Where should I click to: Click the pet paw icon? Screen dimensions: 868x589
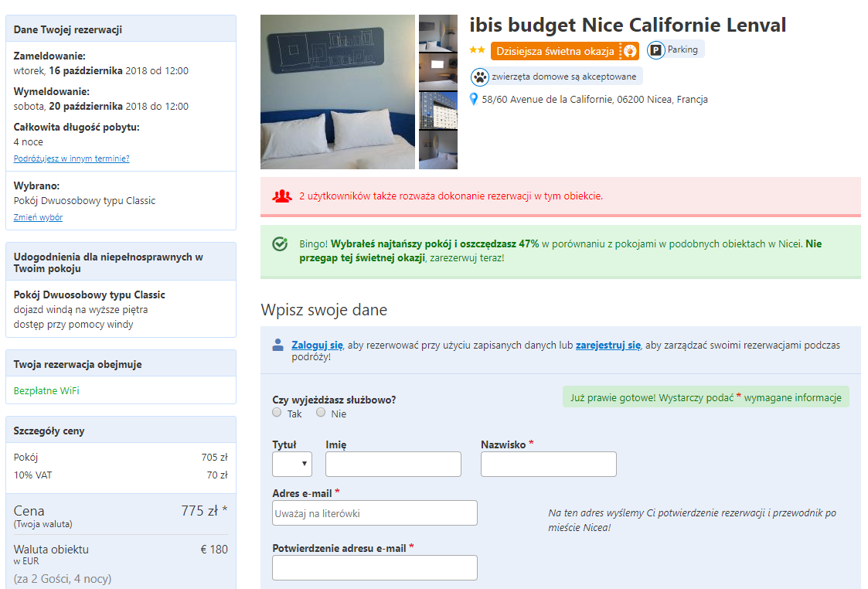pos(480,77)
